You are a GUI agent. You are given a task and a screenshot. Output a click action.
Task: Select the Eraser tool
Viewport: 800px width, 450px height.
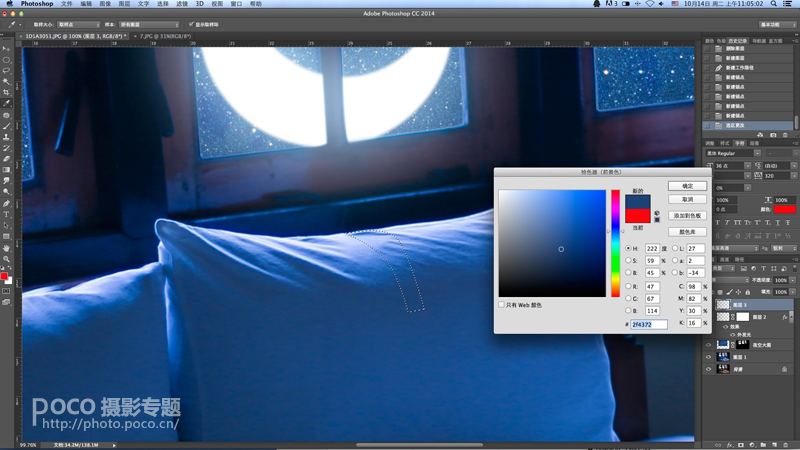point(6,159)
